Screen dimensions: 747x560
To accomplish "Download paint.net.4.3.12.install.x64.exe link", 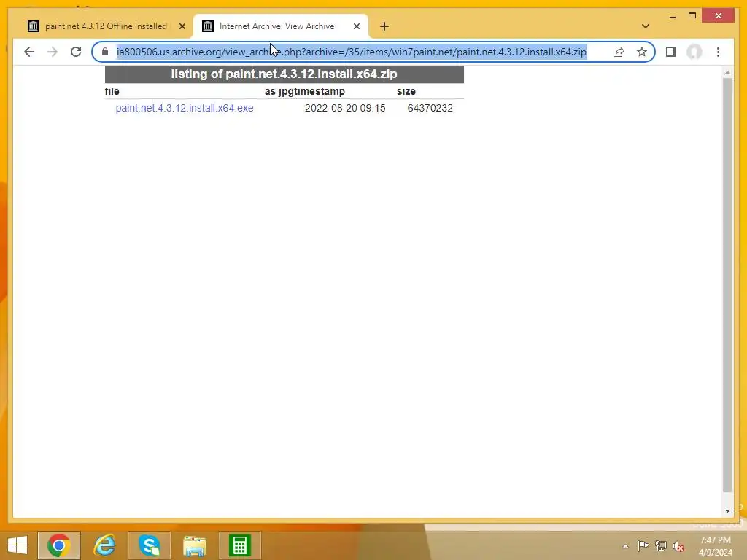I will pyautogui.click(x=185, y=108).
